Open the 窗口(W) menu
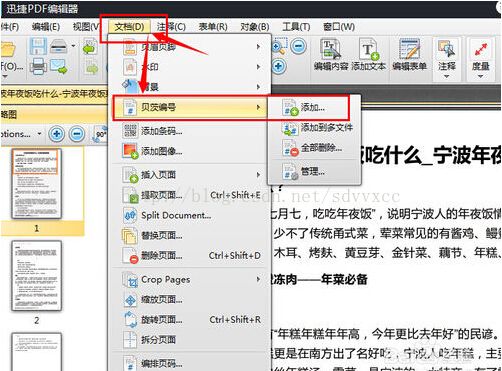 pyautogui.click(x=339, y=27)
